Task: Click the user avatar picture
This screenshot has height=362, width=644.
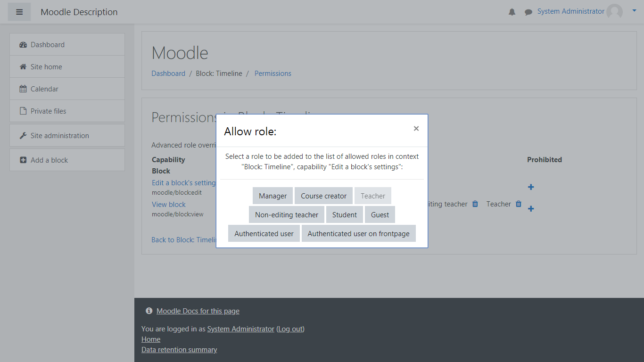Action: tap(614, 12)
